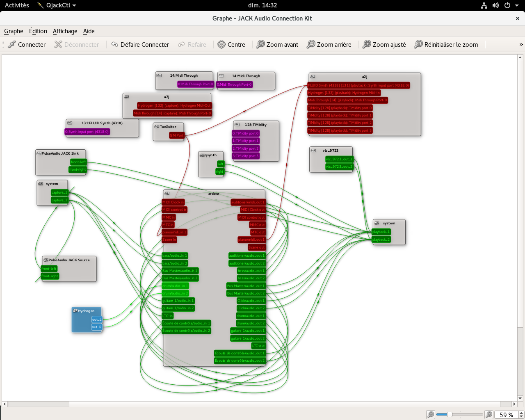
Task: Click the zoom-in magnifier beside bottom slider
Action: click(x=489, y=415)
